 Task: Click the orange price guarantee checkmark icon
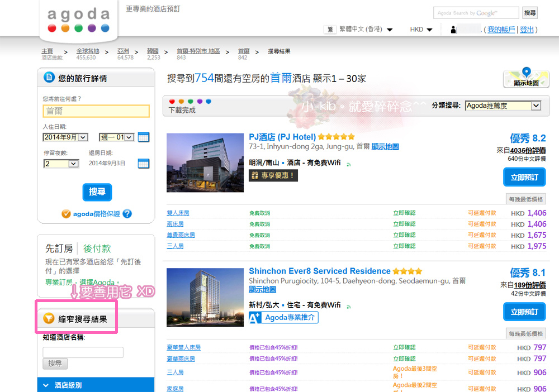tap(66, 214)
